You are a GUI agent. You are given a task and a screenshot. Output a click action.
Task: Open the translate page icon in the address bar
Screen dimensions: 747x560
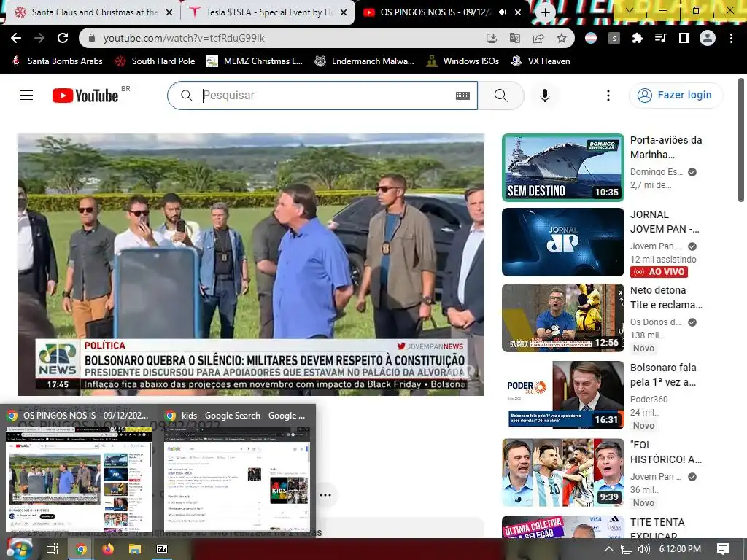tap(515, 38)
